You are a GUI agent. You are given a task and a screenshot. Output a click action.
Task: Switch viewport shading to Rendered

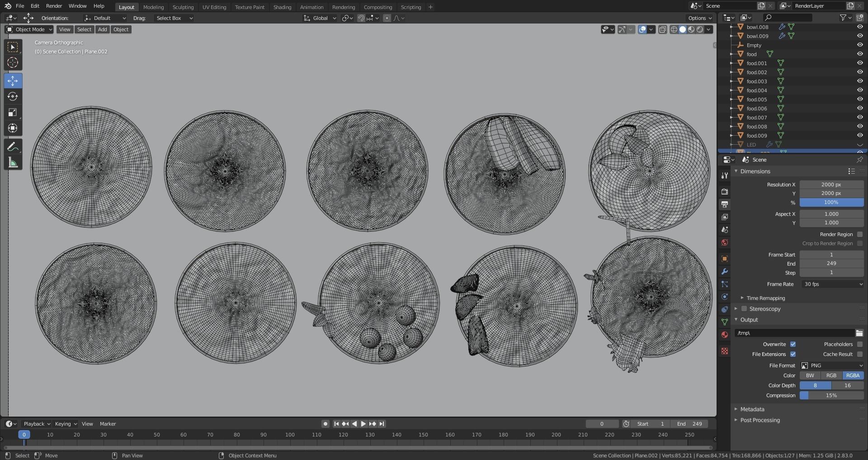click(x=700, y=29)
